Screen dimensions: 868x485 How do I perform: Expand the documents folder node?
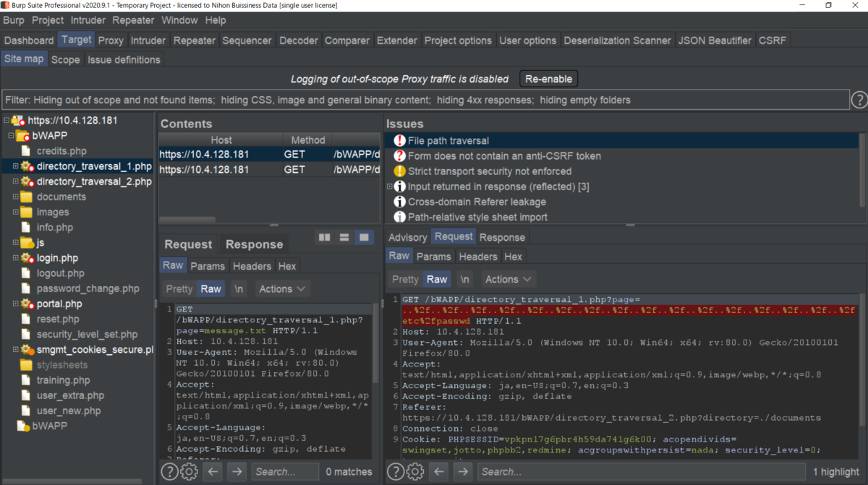[x=15, y=197]
